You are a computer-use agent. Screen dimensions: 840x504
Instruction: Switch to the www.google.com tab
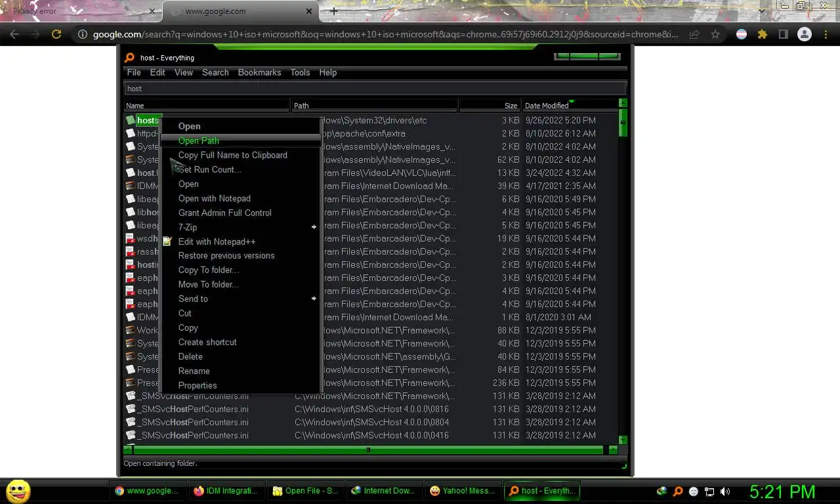pyautogui.click(x=241, y=11)
